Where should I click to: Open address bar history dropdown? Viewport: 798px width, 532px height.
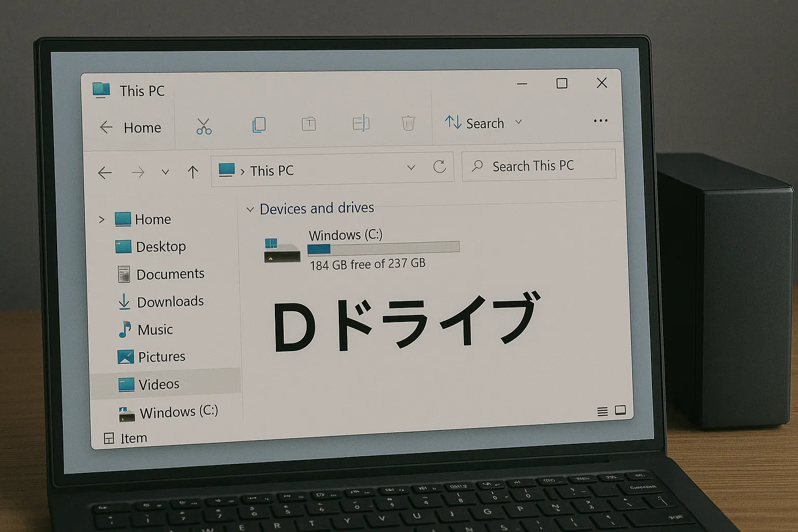pyautogui.click(x=411, y=167)
